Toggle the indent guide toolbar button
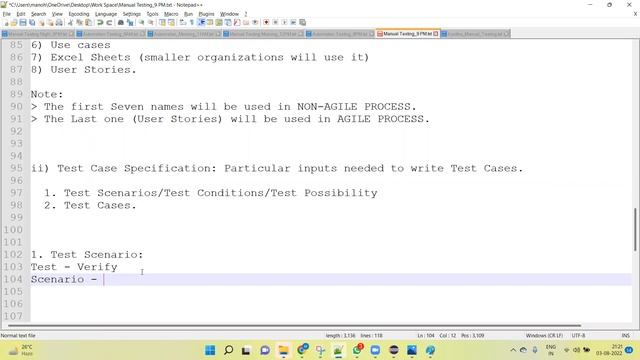This screenshot has width=640, height=360. pyautogui.click(x=201, y=22)
